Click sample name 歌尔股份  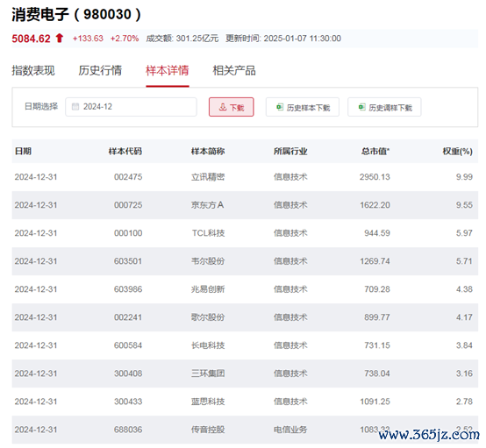click(208, 317)
